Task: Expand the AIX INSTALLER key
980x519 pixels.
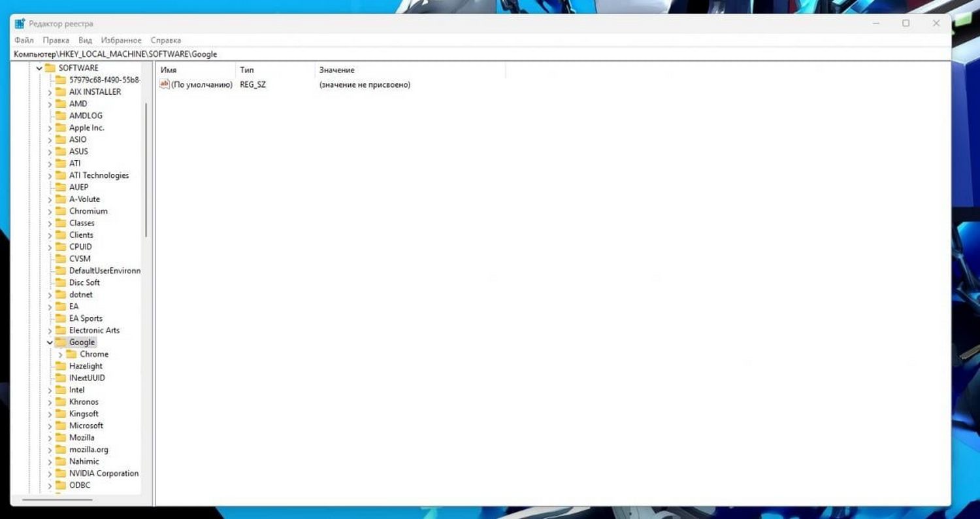Action: (x=50, y=92)
